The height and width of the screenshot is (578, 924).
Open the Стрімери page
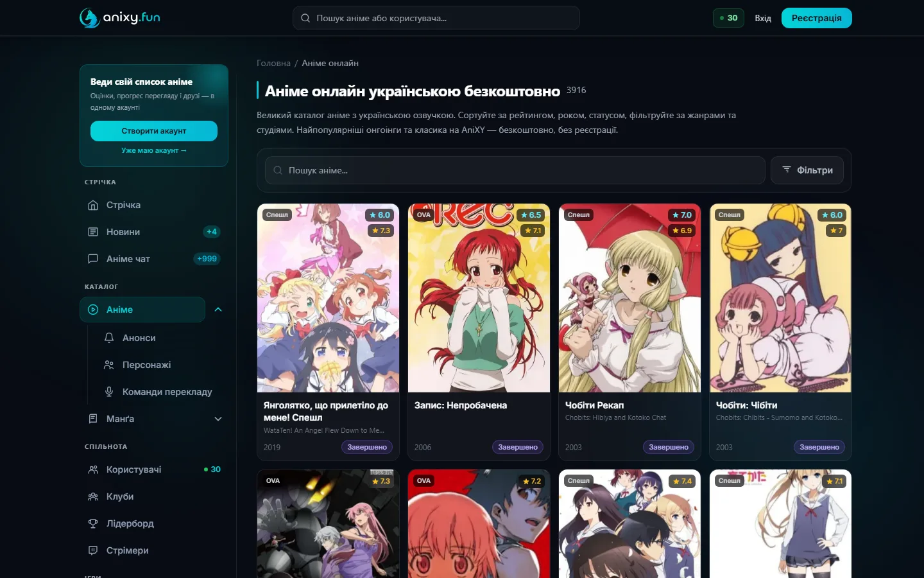(x=154, y=550)
